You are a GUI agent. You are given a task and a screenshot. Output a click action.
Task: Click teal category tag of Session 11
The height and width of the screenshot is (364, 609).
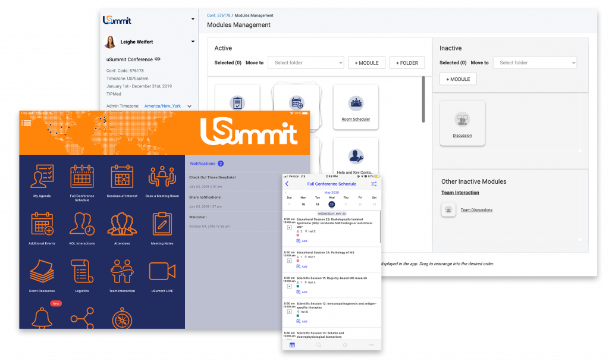pos(298,286)
